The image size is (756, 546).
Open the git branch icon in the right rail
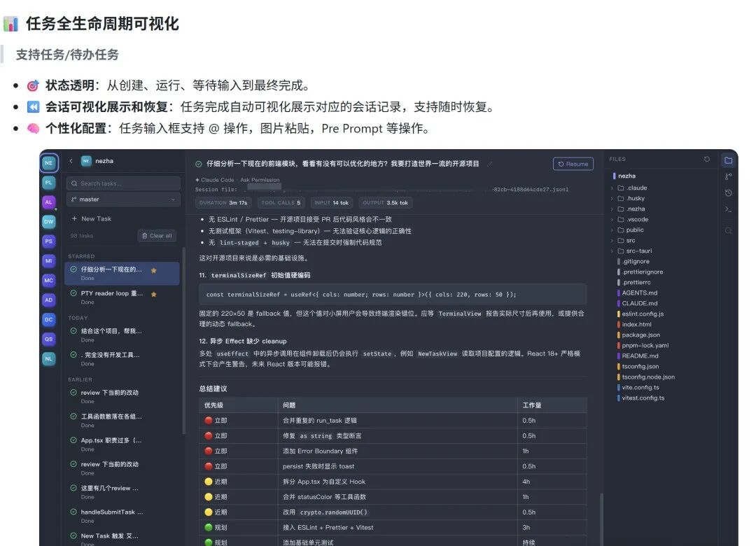click(x=728, y=176)
